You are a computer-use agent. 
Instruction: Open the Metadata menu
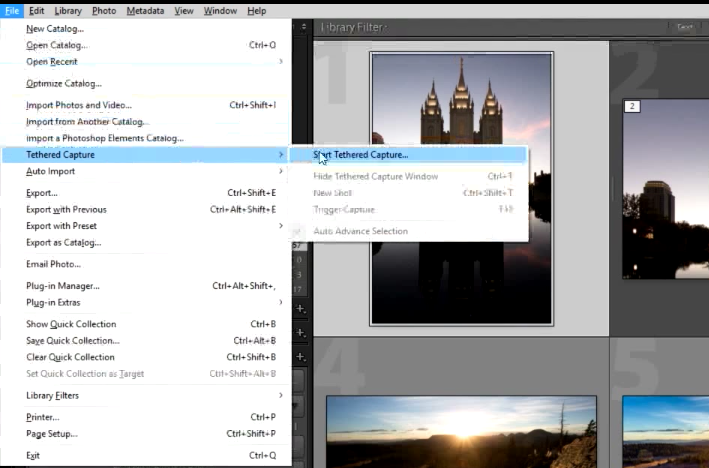coord(145,11)
